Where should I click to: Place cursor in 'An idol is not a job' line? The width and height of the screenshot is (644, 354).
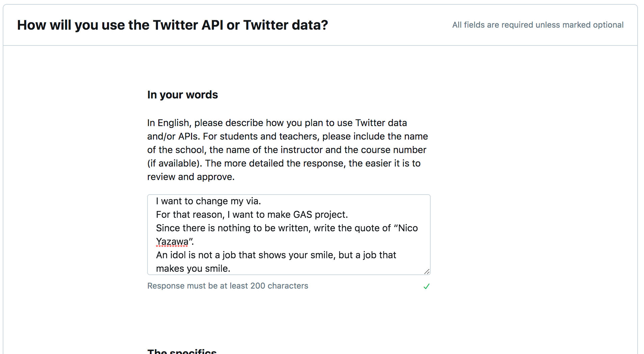(x=275, y=255)
